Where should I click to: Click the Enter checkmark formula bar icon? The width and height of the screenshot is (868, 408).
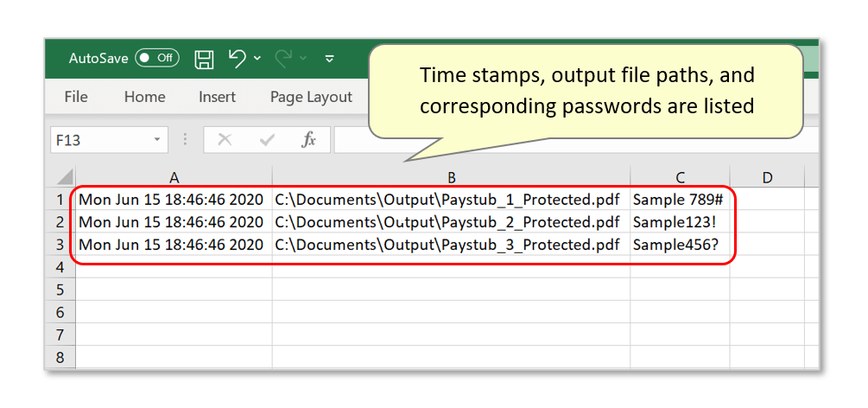tap(267, 139)
